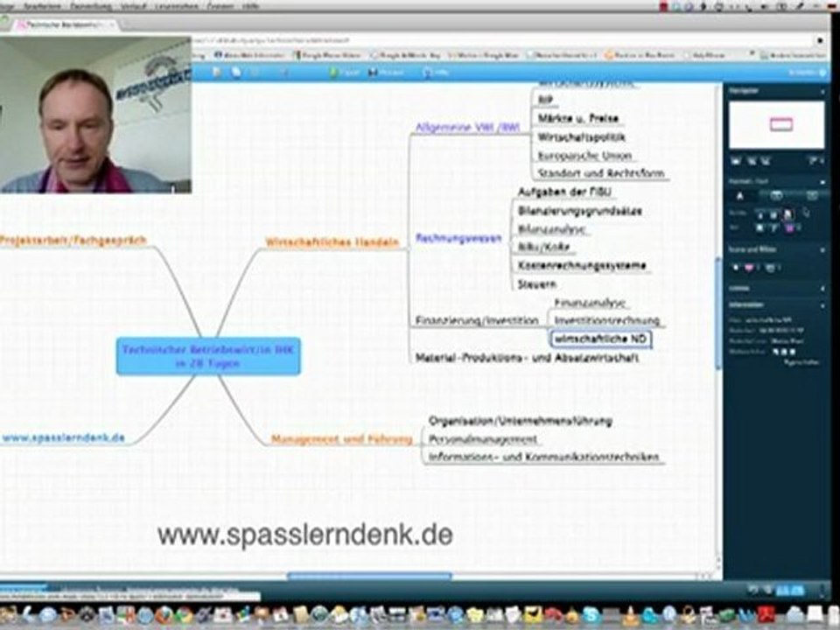840x630 pixels.
Task: Click the vertical scrollbar beside the canvas
Action: coord(718,313)
